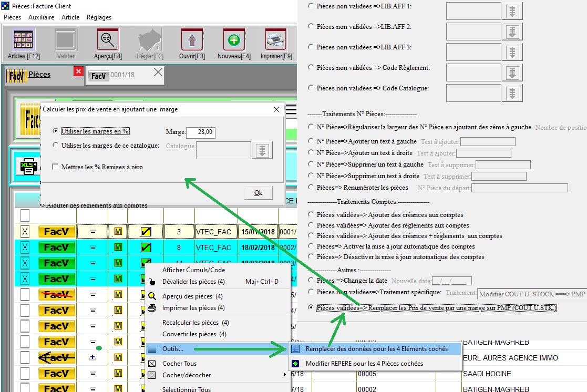The image size is (587, 392).
Task: Open picker button for Code Règlement
Action: tap(512, 73)
